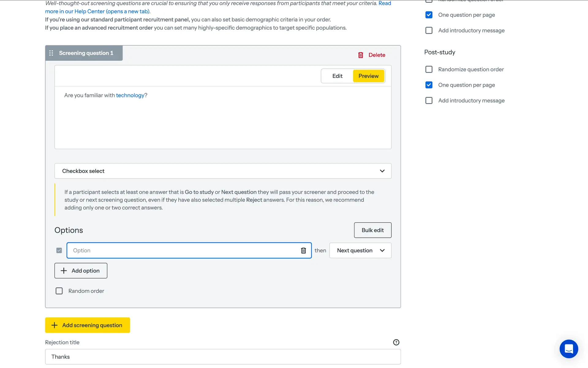Screen dimensions: 588x368
Task: Click the red trash icon next to Delete
Action: point(360,55)
